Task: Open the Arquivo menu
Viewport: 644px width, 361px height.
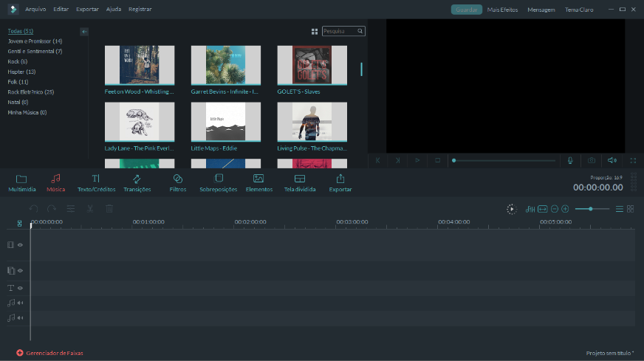Action: click(35, 9)
